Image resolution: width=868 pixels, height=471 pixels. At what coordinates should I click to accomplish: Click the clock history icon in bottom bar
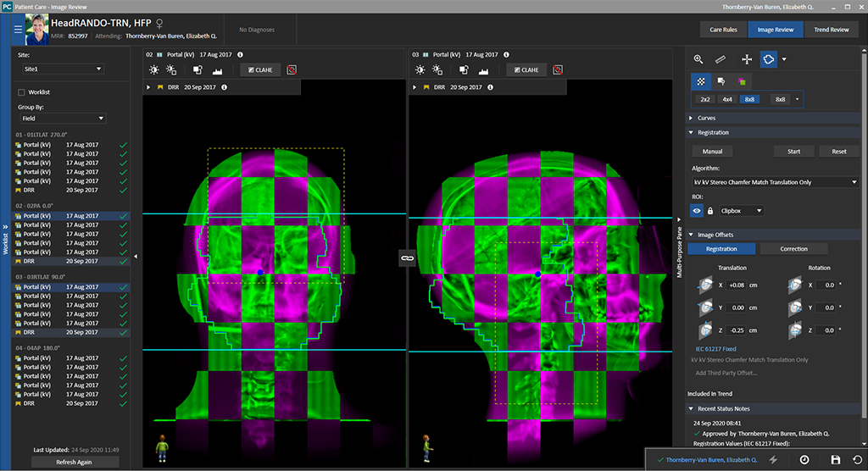pos(804,460)
